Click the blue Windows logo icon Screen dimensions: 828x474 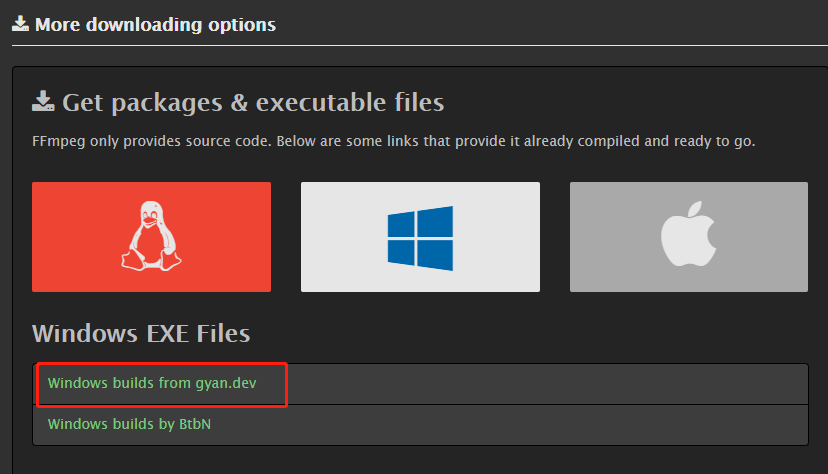(420, 237)
